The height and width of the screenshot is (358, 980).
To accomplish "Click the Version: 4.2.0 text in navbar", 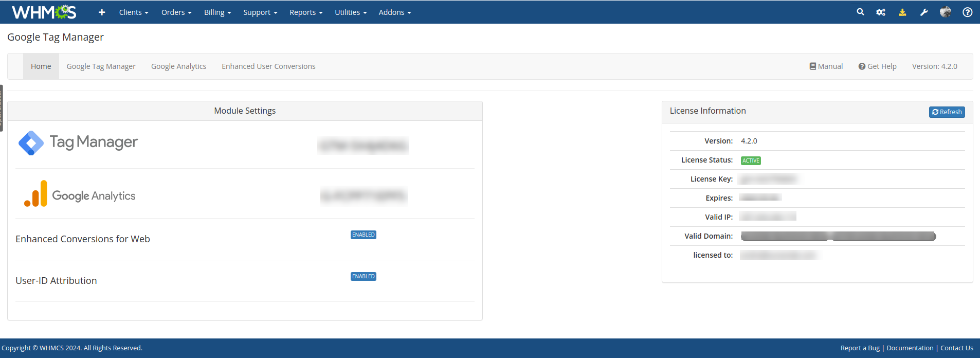I will click(x=935, y=66).
